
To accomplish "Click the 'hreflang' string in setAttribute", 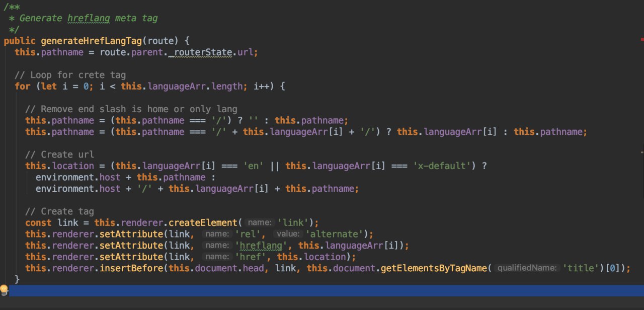I will point(261,246).
